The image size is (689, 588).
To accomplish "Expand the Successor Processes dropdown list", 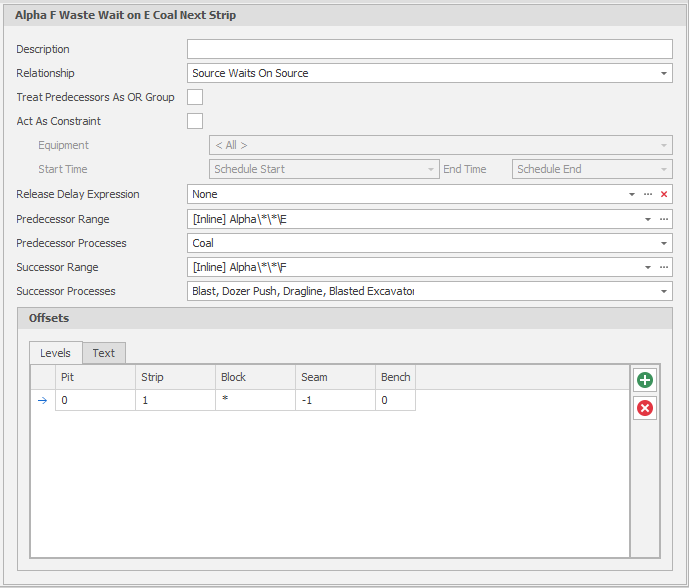I will (664, 291).
